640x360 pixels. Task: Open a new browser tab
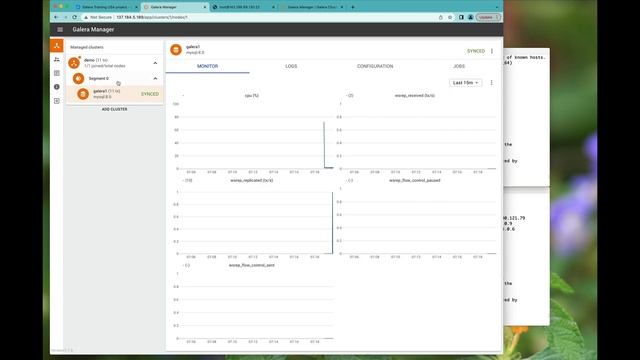(353, 7)
